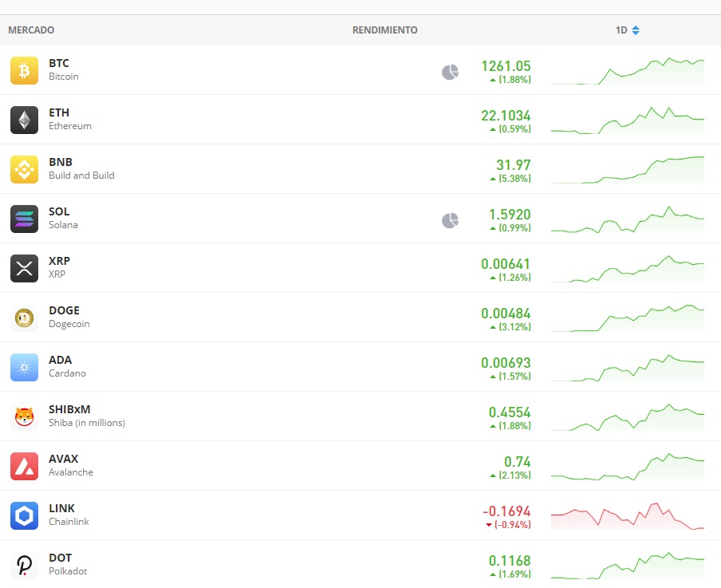Sort by the RENDIMIENTO column header
Screen dimensions: 721x588
point(384,30)
